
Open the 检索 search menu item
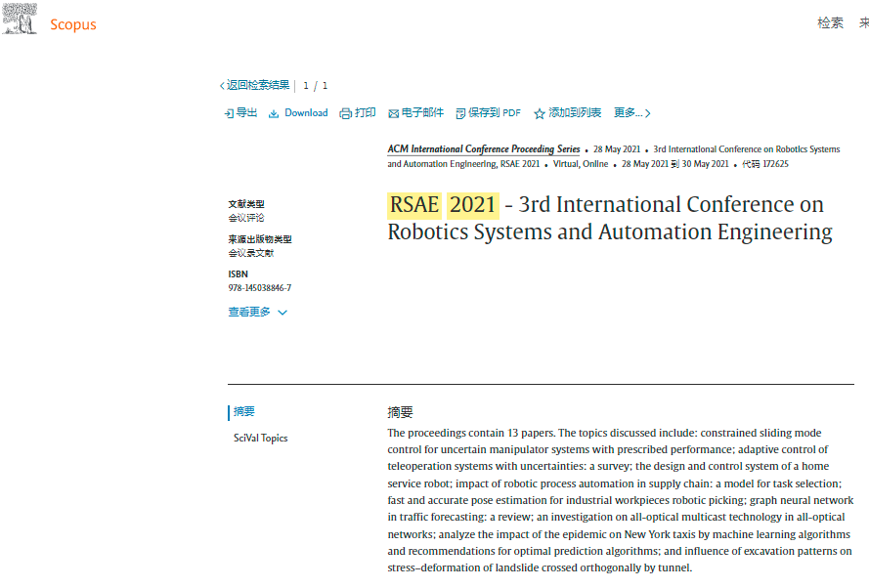point(830,23)
